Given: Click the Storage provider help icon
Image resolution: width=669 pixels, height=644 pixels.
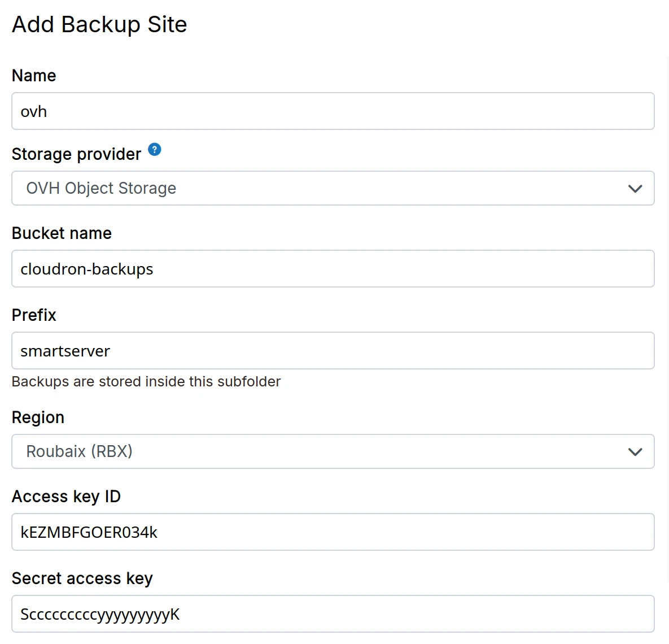Looking at the screenshot, I should (x=155, y=150).
